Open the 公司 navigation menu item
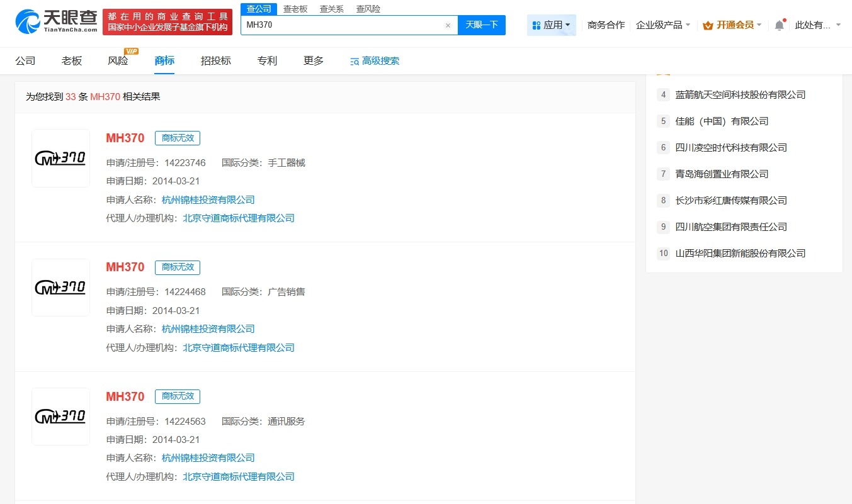852x504 pixels. pos(25,60)
